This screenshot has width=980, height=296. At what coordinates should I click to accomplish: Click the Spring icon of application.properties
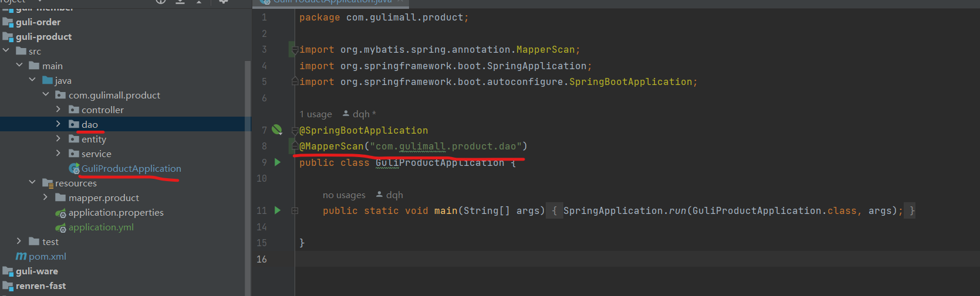click(60, 213)
